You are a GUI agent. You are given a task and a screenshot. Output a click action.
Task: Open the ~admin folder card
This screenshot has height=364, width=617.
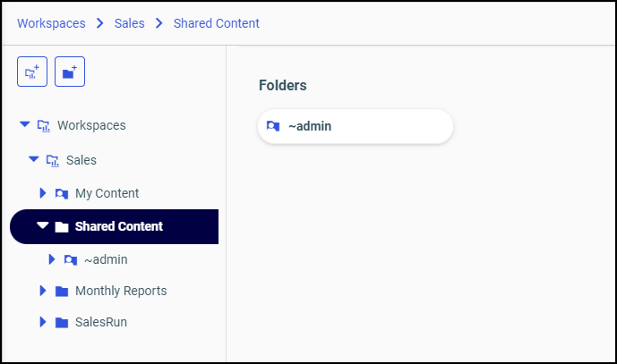(355, 127)
